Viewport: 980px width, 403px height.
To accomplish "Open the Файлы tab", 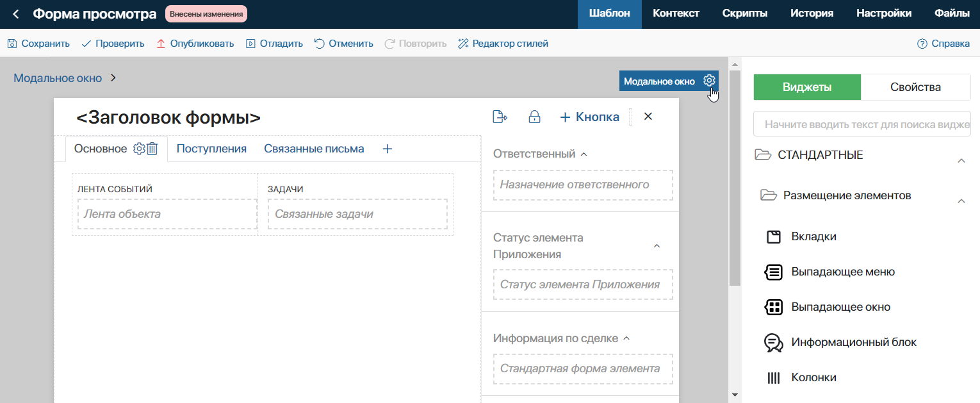I will pos(952,13).
